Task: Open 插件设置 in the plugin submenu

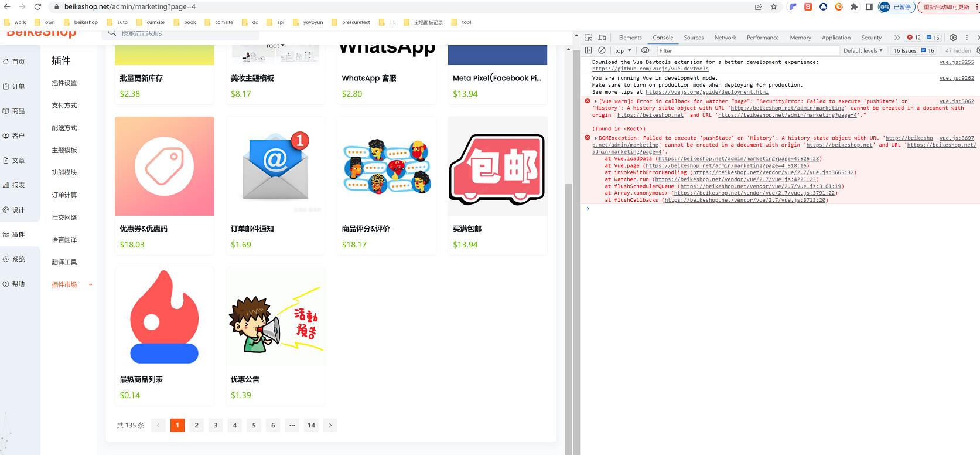Action: tap(64, 83)
